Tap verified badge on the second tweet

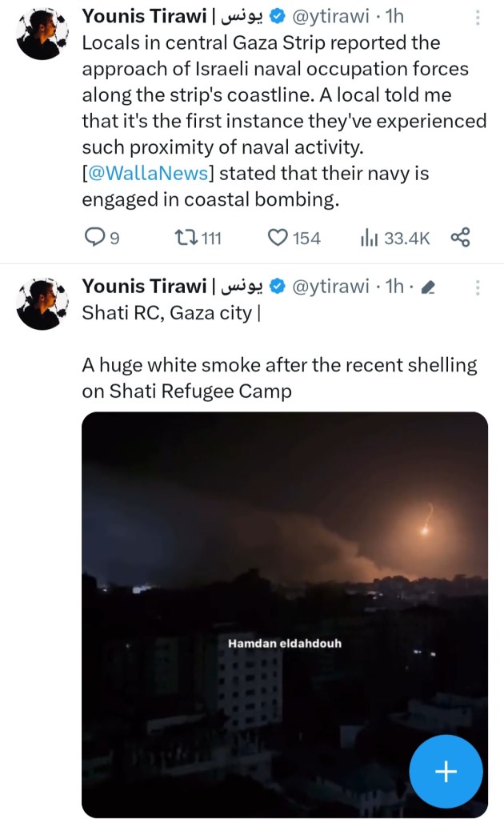pyautogui.click(x=278, y=287)
